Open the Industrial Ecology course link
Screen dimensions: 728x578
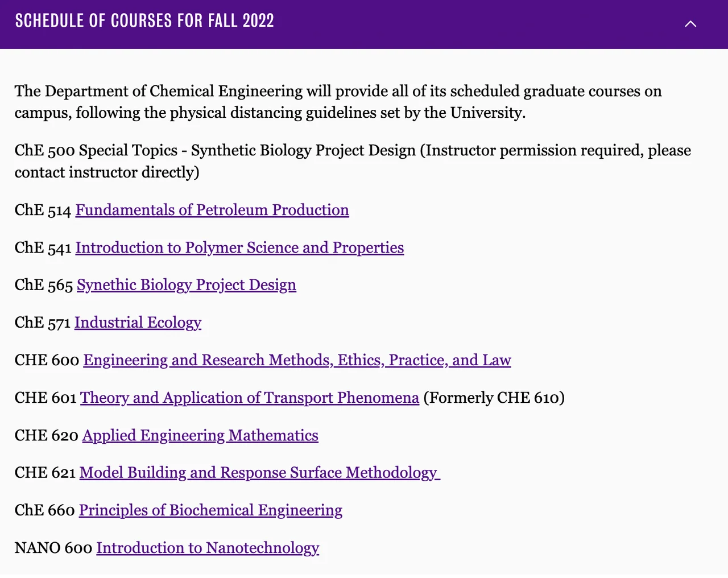point(138,322)
